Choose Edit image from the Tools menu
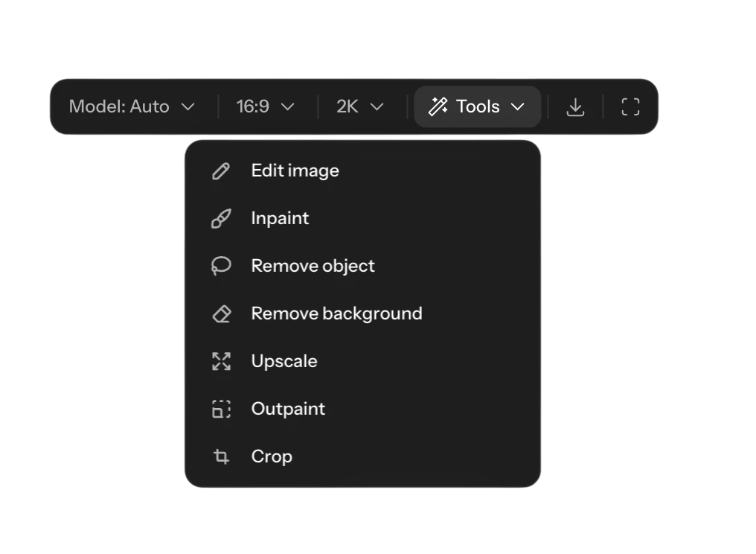This screenshot has width=756, height=554. click(x=362, y=171)
